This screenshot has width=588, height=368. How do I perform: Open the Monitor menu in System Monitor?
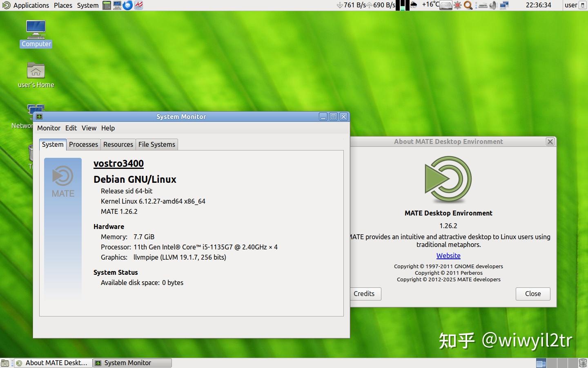point(49,128)
